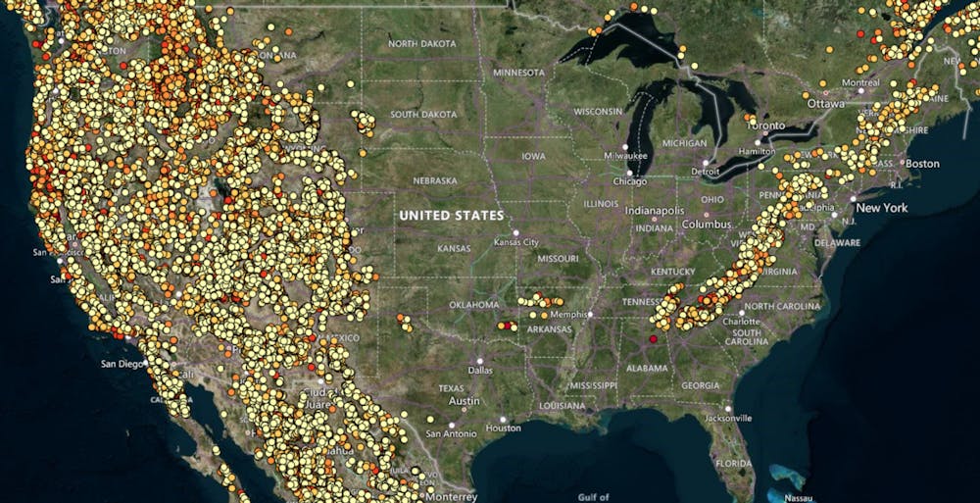Click the dark red point in northern Alabama
This screenshot has width=980, height=503.
(654, 339)
